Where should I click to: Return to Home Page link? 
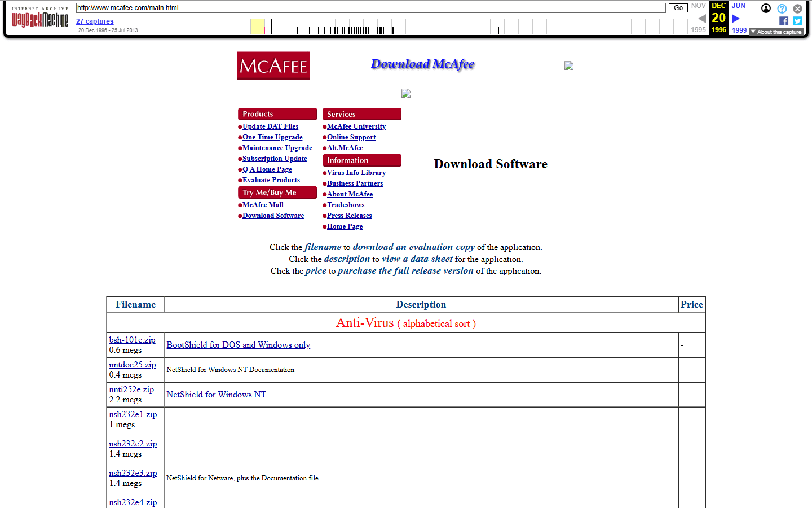(345, 226)
